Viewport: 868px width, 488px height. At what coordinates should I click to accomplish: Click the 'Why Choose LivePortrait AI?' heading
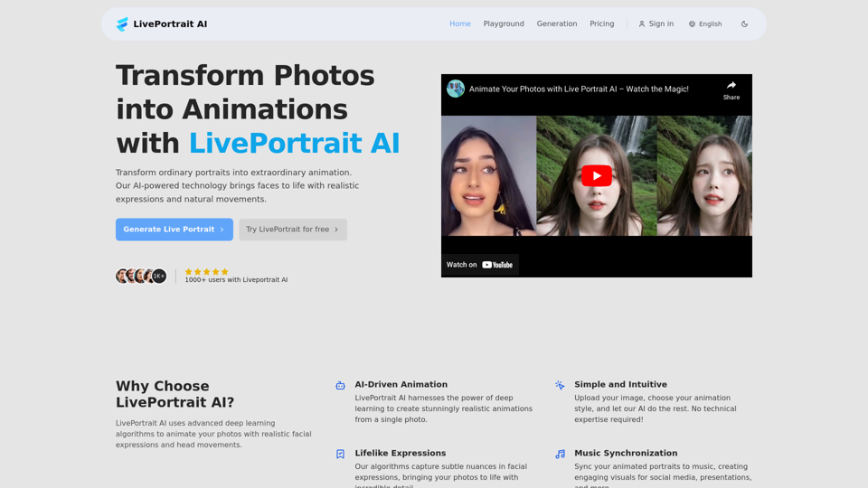[x=175, y=394]
